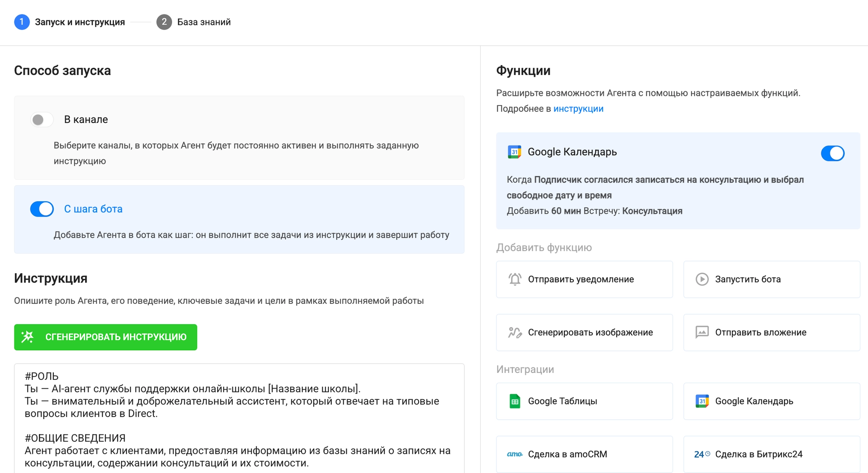The width and height of the screenshot is (868, 473).
Task: Click the green Google Sheets icon
Action: (x=515, y=401)
